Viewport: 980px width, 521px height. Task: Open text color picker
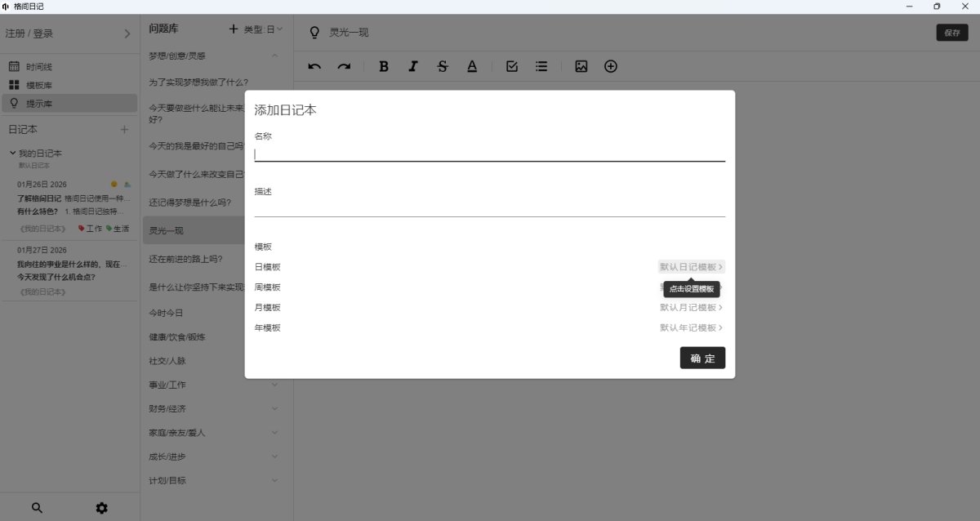tap(472, 67)
